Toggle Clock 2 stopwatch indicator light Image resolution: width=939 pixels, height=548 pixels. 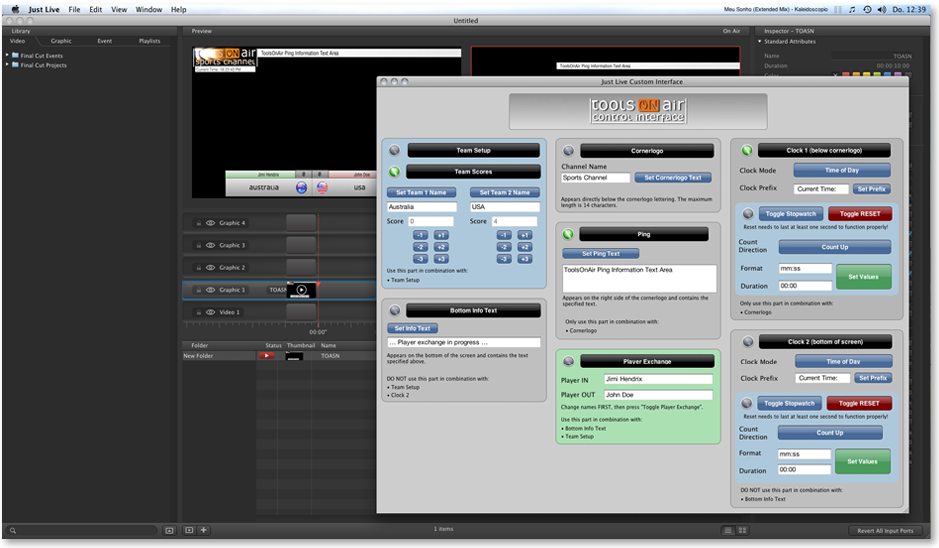746,403
